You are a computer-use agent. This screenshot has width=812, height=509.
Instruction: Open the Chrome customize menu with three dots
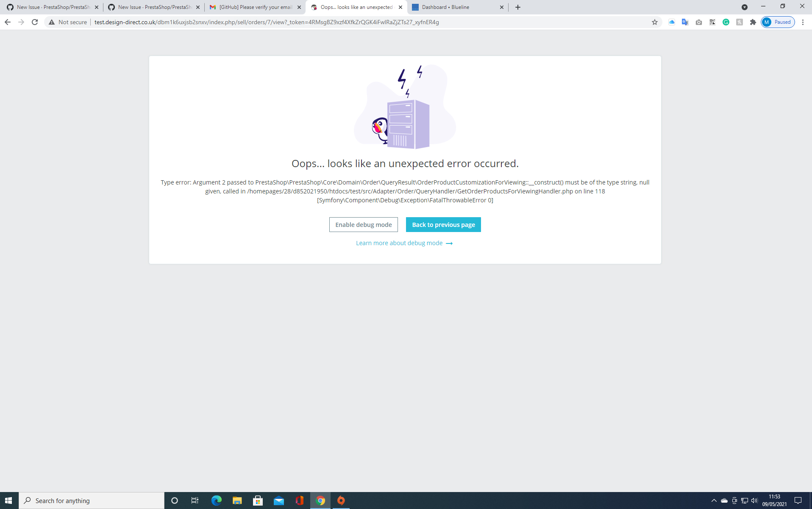pos(803,22)
